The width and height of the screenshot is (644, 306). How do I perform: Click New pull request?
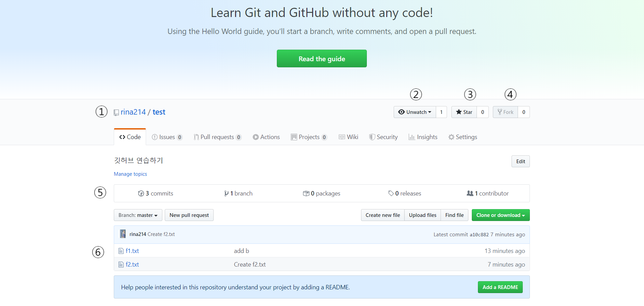pyautogui.click(x=189, y=215)
